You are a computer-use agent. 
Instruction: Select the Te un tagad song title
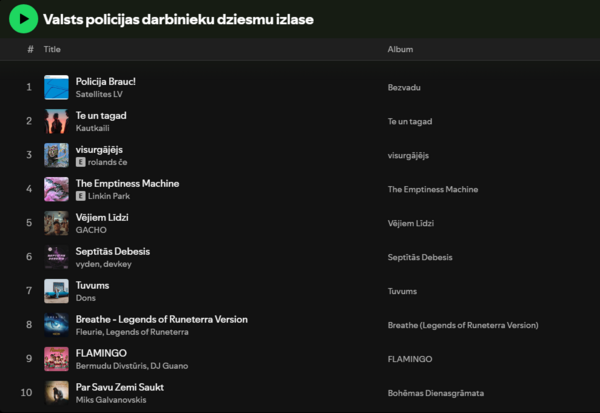101,116
